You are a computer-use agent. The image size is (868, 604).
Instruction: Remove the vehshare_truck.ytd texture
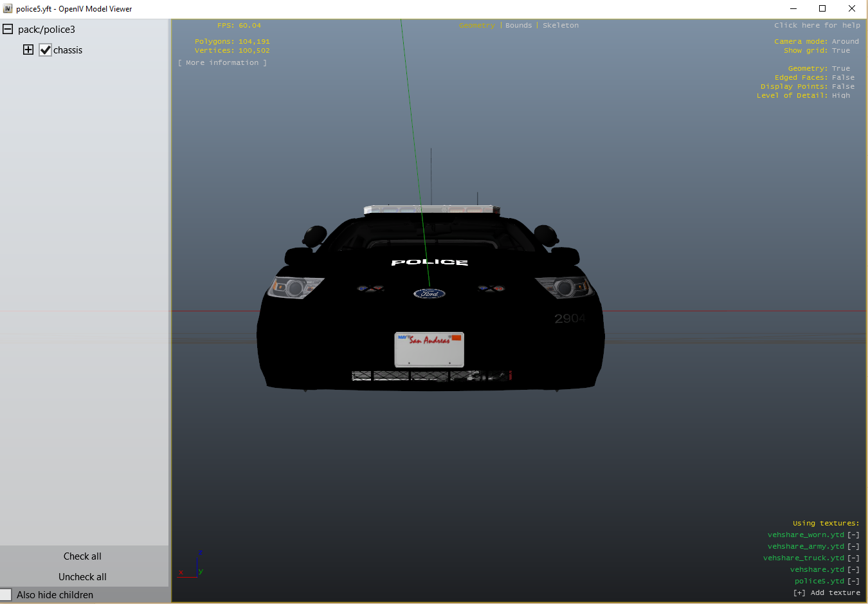point(853,558)
